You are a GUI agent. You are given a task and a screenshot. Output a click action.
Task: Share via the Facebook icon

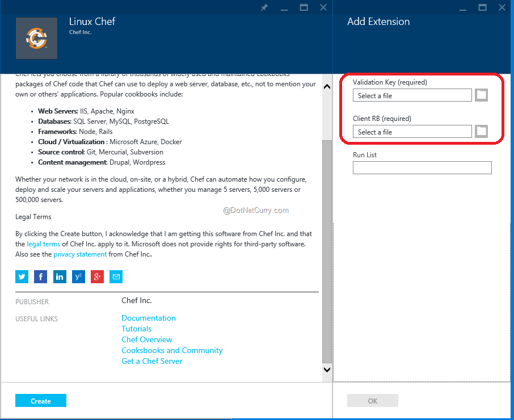click(x=40, y=276)
